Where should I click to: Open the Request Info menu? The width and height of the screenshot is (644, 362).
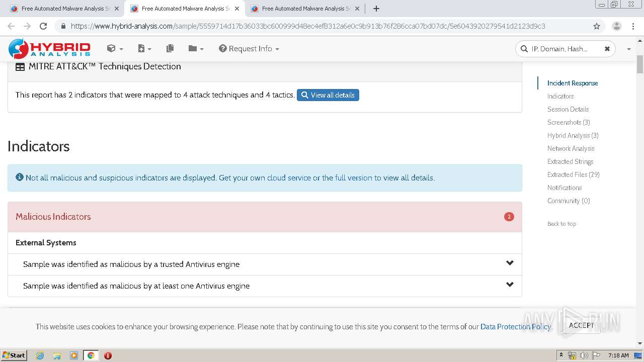click(249, 48)
